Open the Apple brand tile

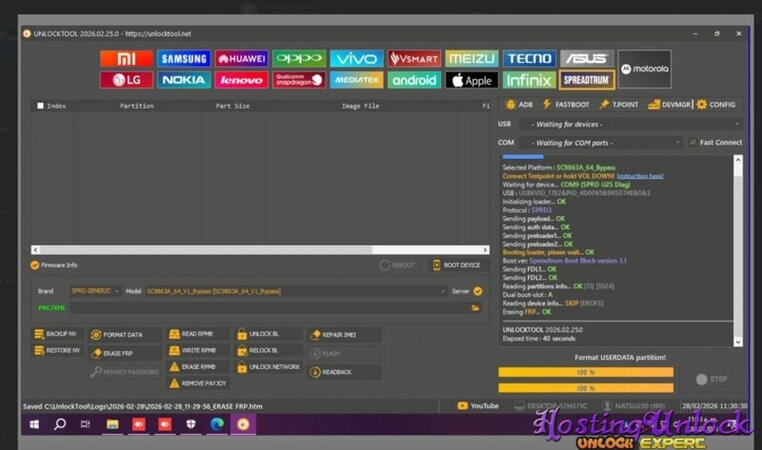tap(471, 80)
